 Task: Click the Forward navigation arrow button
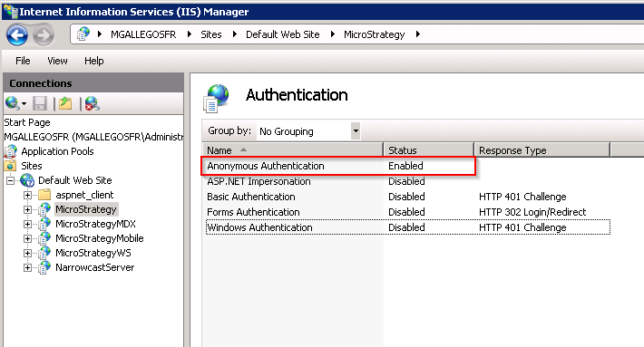pos(44,34)
